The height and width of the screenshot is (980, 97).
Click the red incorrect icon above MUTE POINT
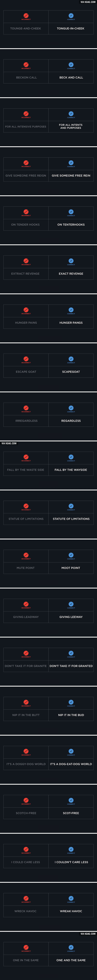26,555
